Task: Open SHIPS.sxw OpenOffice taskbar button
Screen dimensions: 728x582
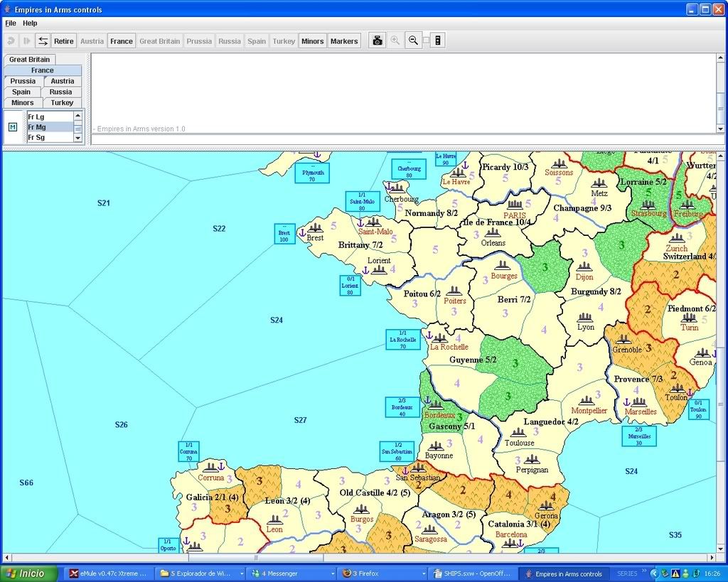Action: coord(471,573)
